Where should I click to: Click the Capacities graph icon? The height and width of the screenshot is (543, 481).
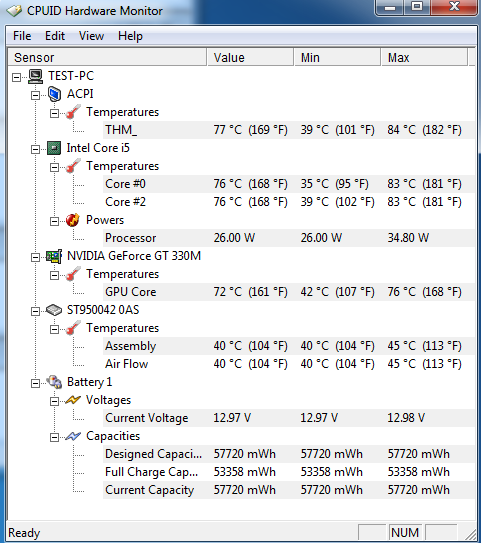[73, 436]
